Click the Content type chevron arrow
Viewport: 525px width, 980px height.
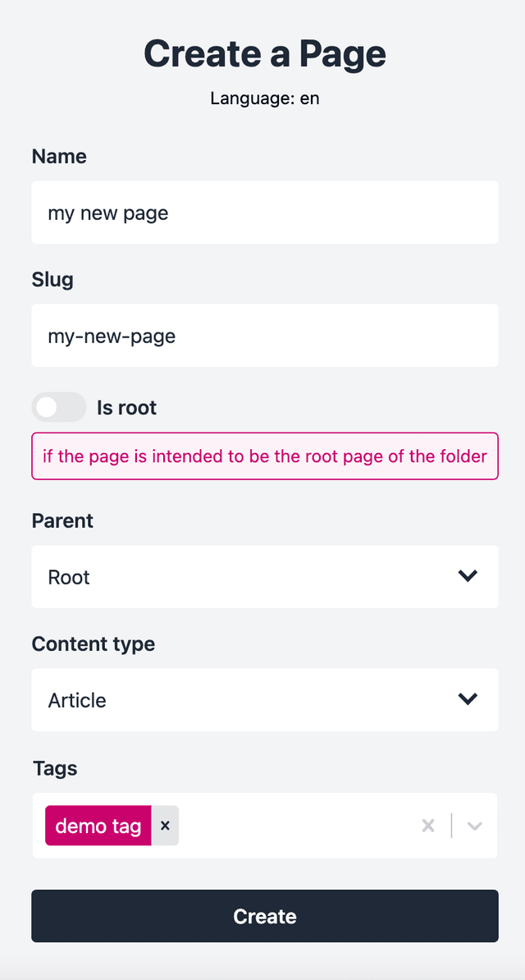tap(468, 699)
